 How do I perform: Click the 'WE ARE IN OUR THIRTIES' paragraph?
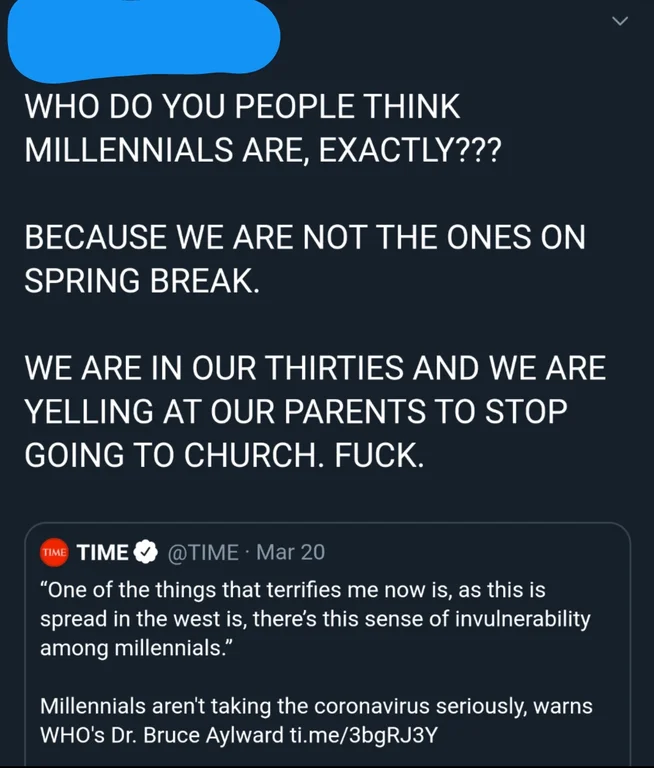click(315, 411)
